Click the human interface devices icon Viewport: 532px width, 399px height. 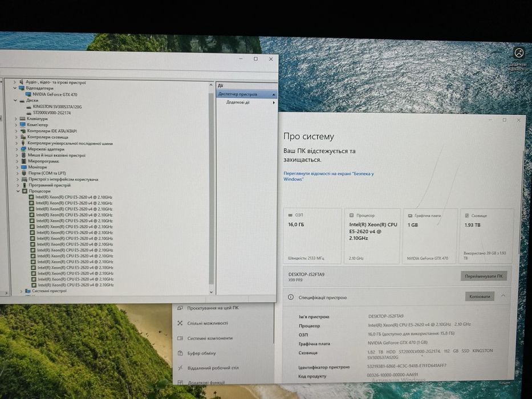point(24,179)
